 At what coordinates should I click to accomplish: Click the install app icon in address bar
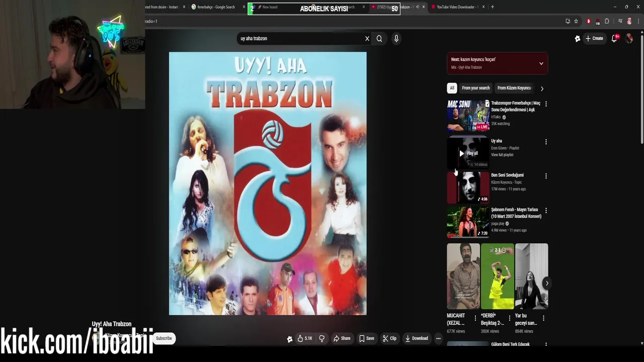tap(568, 21)
